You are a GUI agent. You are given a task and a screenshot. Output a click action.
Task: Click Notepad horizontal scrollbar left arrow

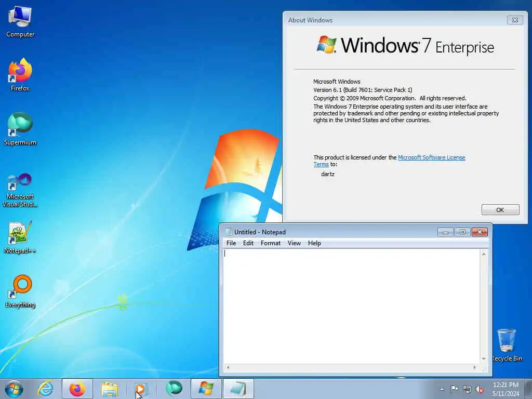228,367
